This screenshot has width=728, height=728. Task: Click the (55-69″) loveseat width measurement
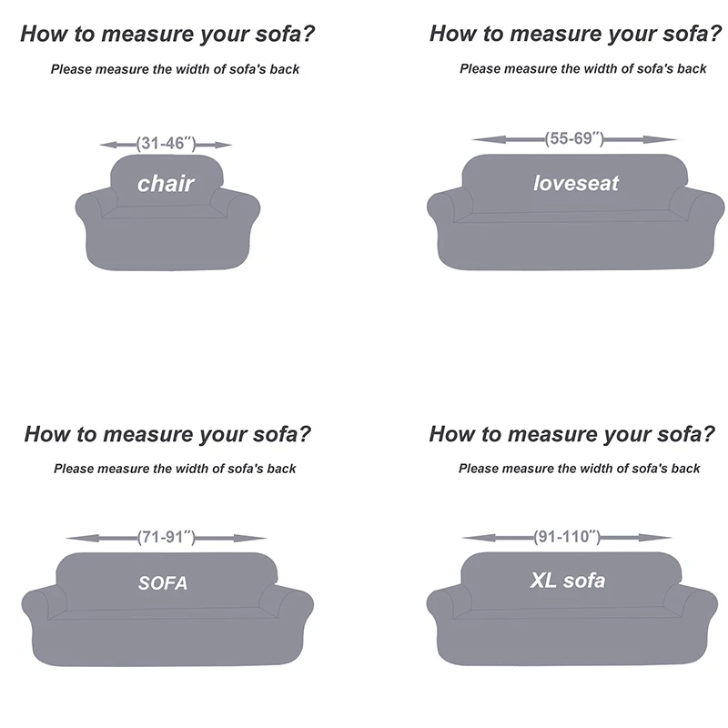pyautogui.click(x=574, y=139)
